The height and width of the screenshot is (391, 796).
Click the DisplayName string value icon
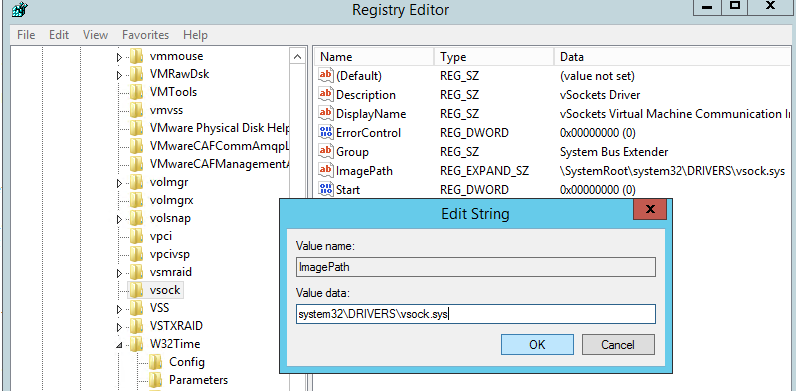[x=325, y=114]
